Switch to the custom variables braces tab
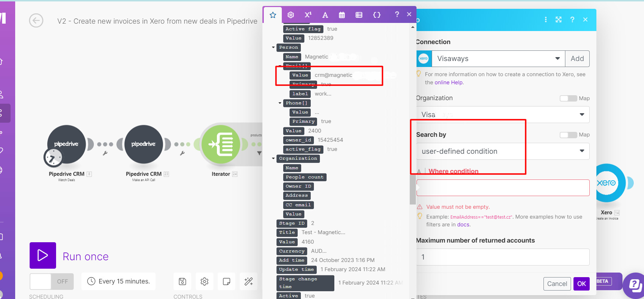Viewport: 644px width, 299px height. coord(377,15)
